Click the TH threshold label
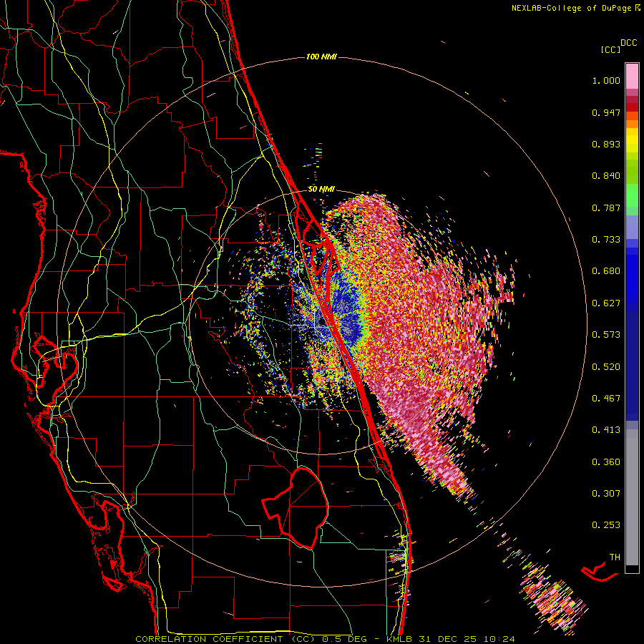 point(615,557)
